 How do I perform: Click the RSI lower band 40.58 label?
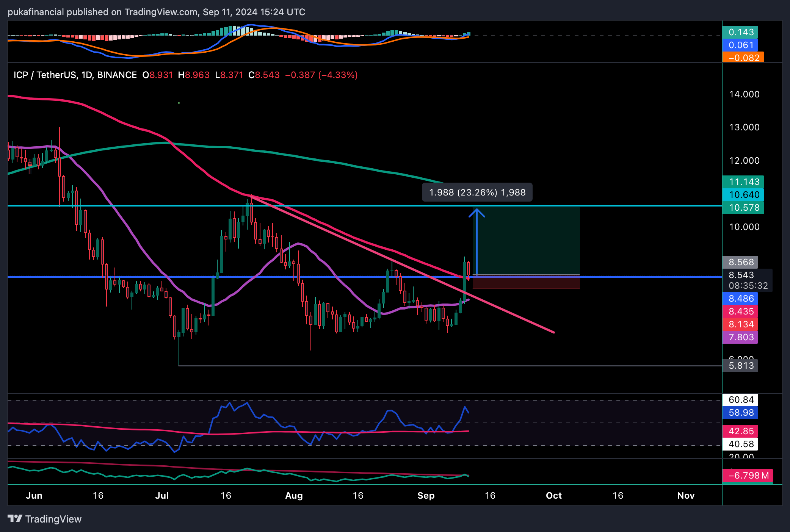pos(740,444)
